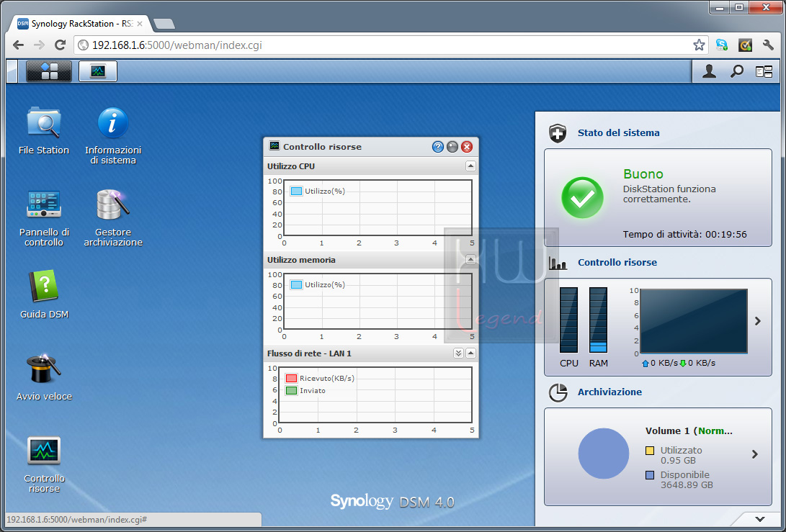
Task: Collapse widget panel with bottom chevron
Action: click(x=760, y=519)
